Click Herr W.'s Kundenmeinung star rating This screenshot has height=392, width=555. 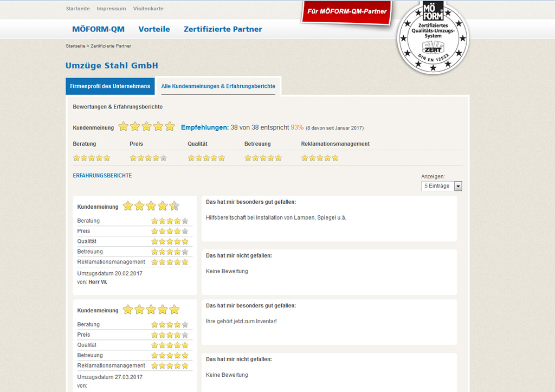pyautogui.click(x=151, y=205)
